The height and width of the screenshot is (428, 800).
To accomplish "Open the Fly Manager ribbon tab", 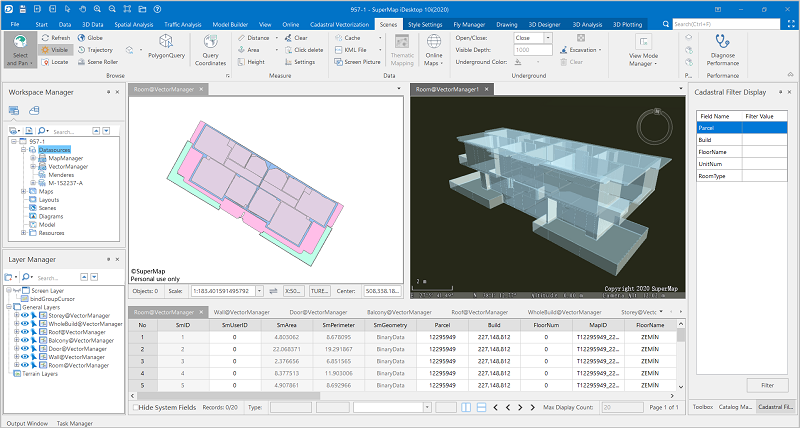I will [x=469, y=24].
